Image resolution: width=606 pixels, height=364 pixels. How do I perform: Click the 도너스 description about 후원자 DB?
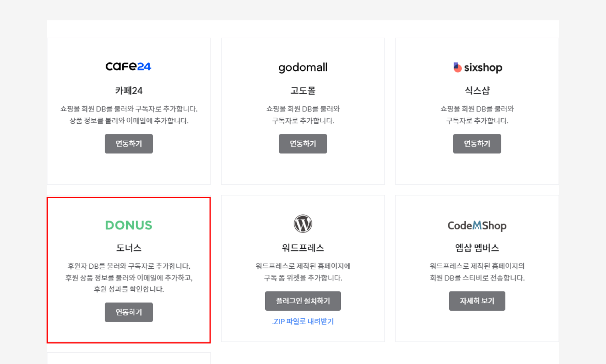129,266
